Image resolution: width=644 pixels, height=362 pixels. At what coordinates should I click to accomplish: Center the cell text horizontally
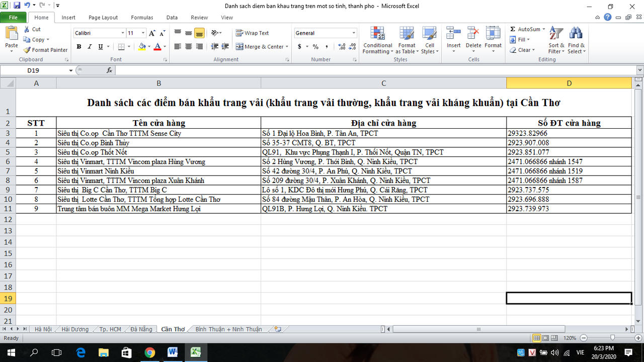(x=189, y=47)
